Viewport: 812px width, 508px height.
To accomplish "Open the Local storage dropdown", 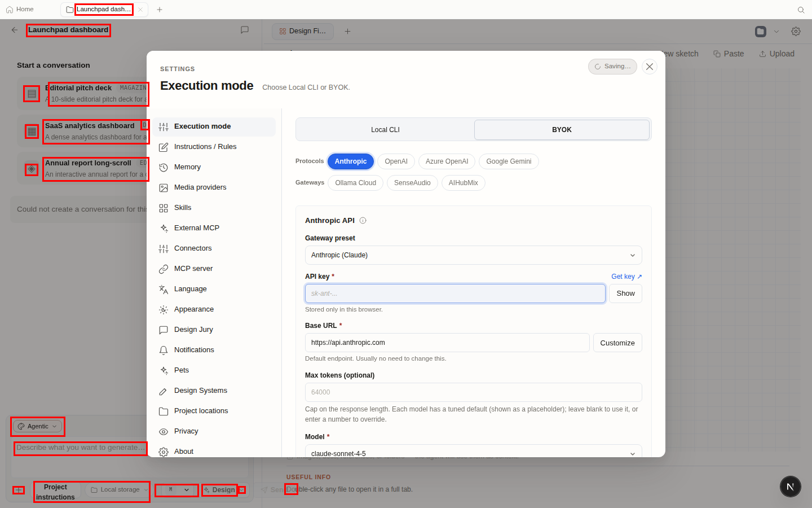I will [118, 490].
